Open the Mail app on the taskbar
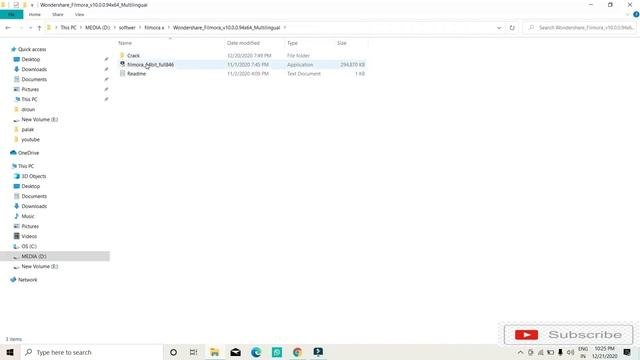The width and height of the screenshot is (640, 360). [x=236, y=352]
